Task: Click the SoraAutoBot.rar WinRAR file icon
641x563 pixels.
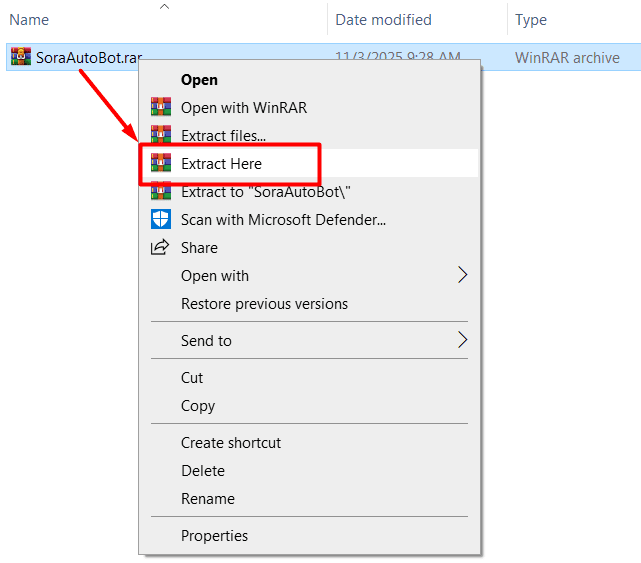Action: pos(21,56)
